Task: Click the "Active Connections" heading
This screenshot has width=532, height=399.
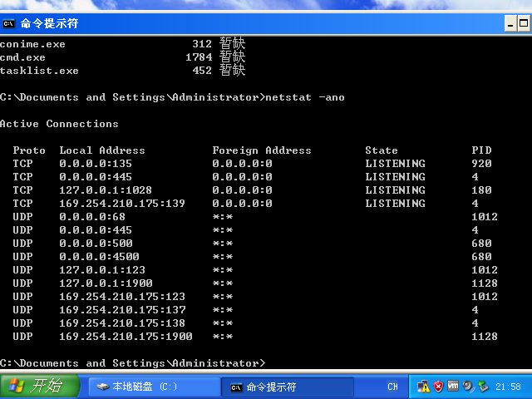Action: coord(59,124)
